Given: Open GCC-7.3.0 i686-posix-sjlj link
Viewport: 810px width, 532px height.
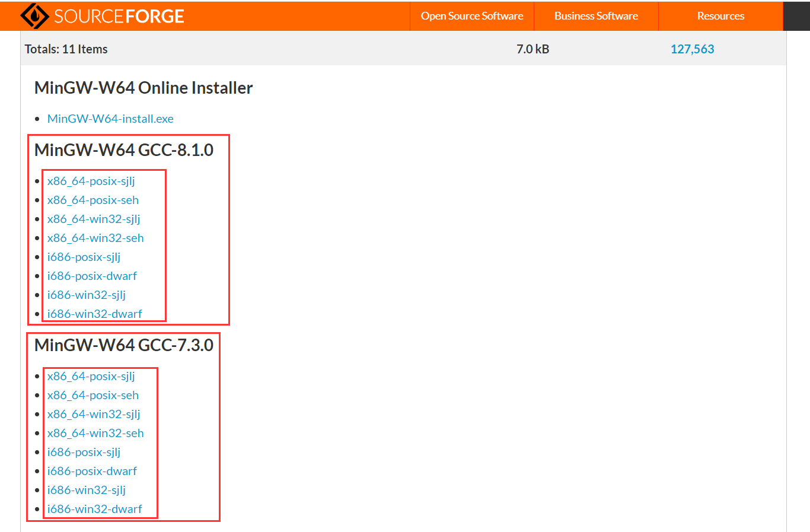Looking at the screenshot, I should click(x=84, y=452).
